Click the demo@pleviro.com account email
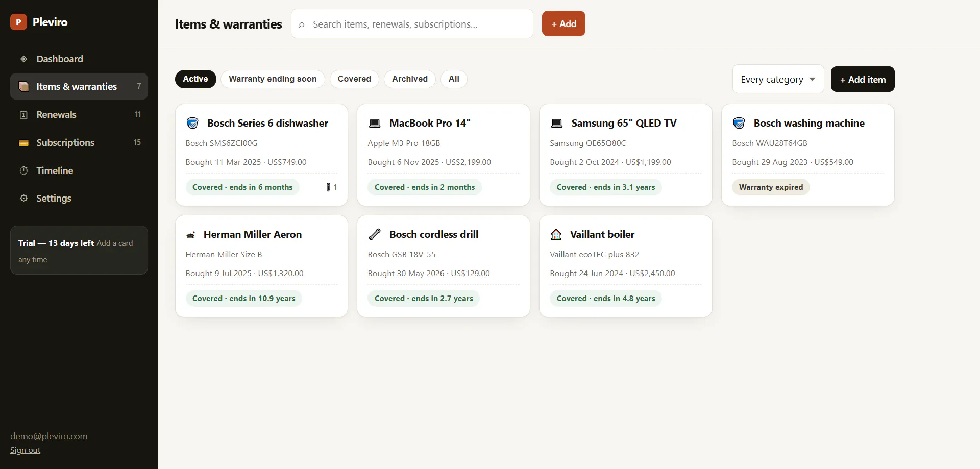The width and height of the screenshot is (980, 469). tap(49, 436)
